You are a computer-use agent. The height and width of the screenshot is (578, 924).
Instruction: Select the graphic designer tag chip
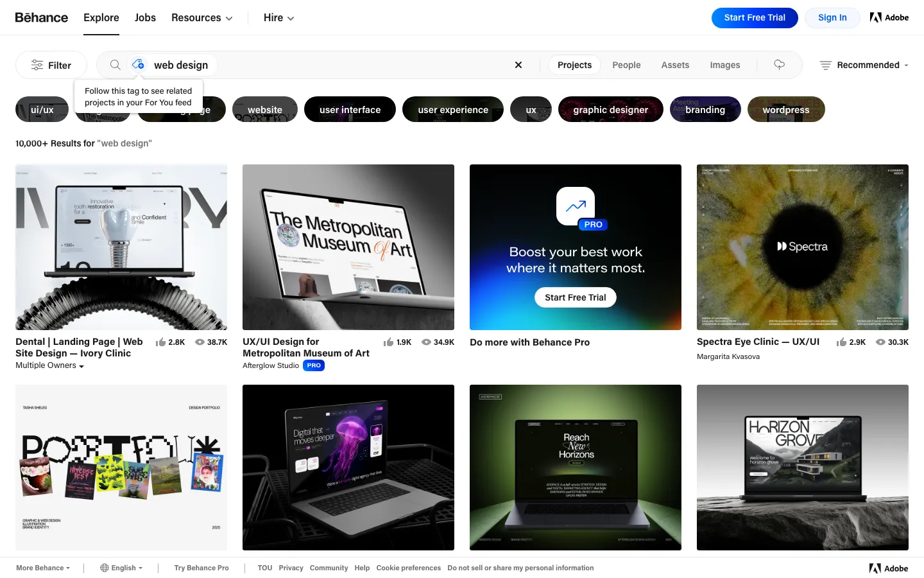[611, 109]
